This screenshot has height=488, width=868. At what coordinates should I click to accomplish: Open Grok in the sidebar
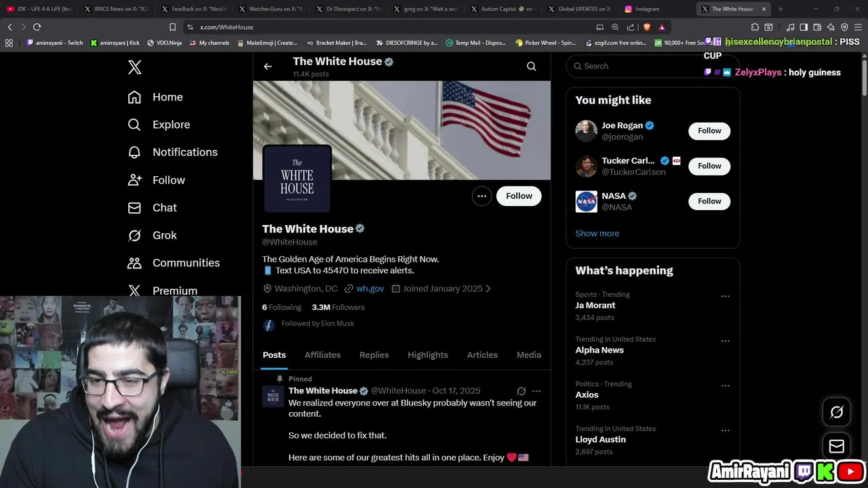point(152,235)
